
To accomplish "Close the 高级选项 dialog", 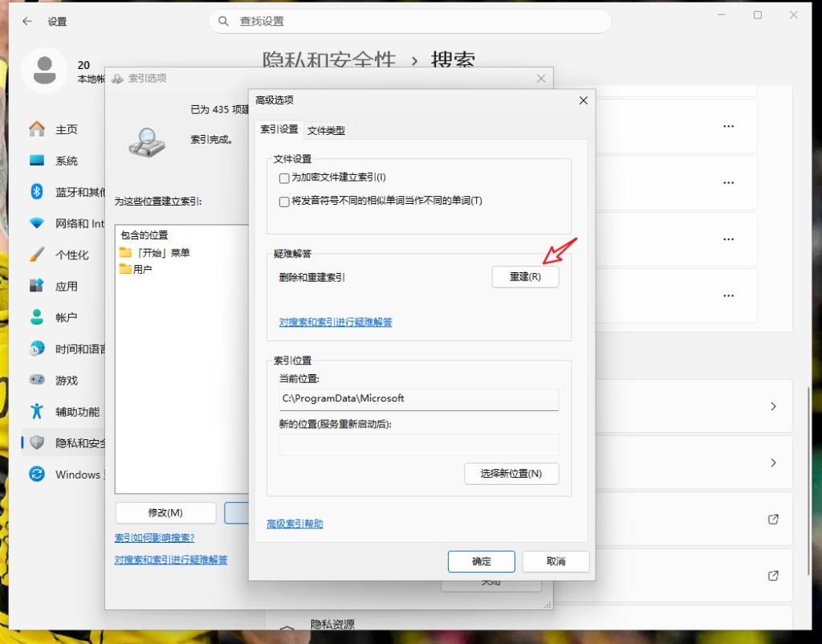I will (584, 100).
